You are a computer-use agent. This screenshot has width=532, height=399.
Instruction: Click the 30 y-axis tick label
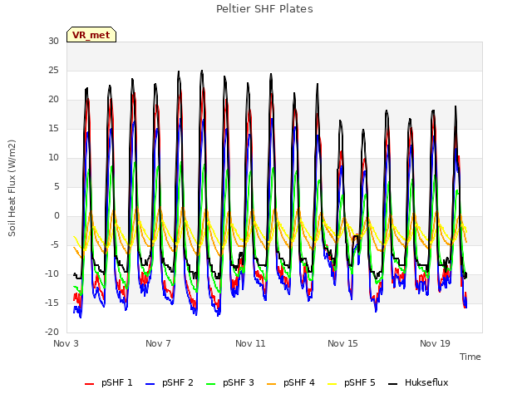tap(53, 41)
